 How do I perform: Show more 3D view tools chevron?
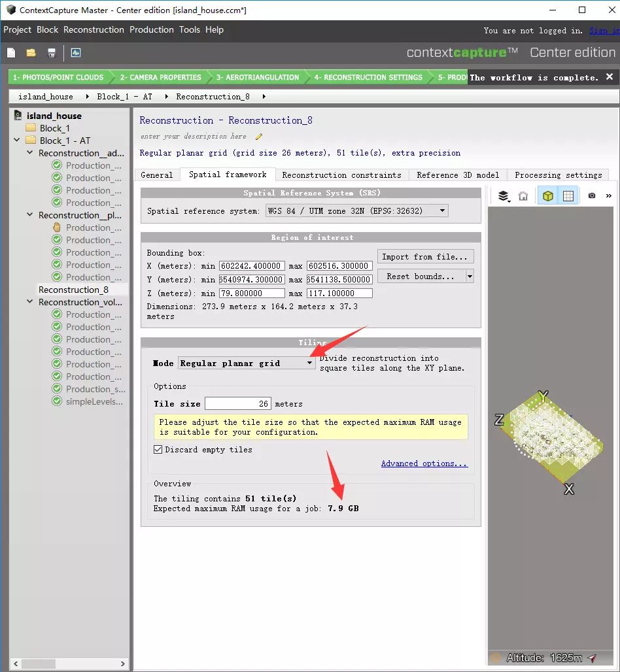tap(608, 196)
